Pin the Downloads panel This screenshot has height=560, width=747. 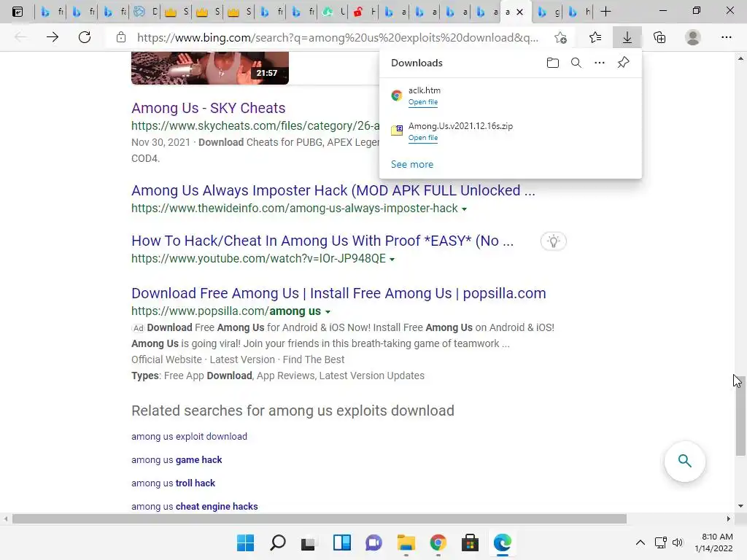point(623,63)
